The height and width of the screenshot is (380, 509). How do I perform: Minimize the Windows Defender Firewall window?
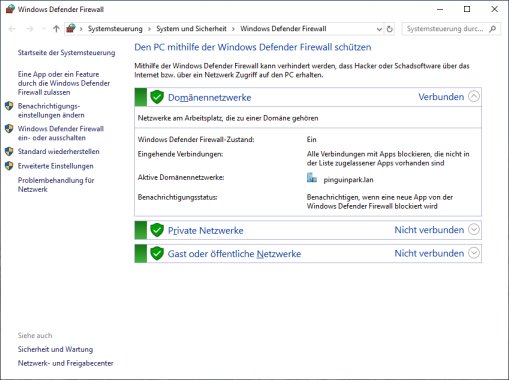(x=440, y=9)
